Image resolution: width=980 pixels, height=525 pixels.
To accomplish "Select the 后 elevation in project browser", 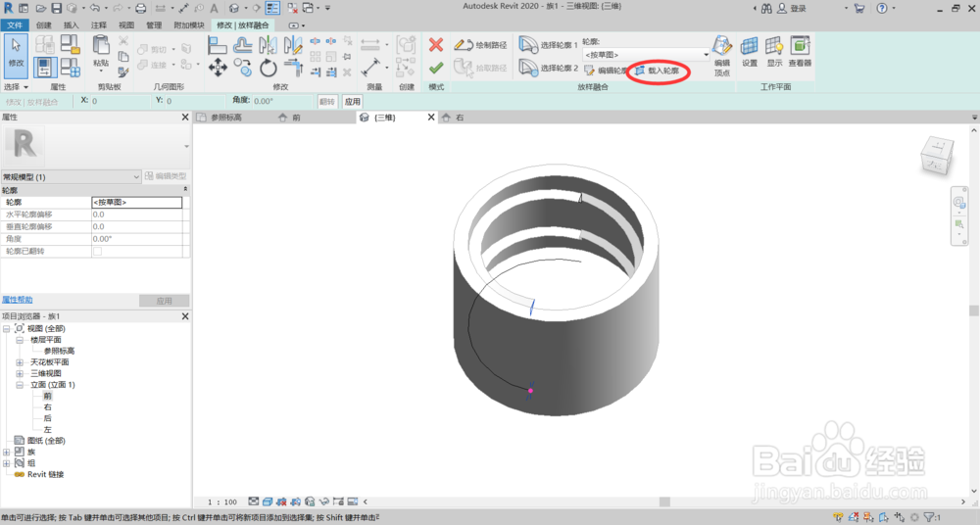I will click(x=47, y=418).
